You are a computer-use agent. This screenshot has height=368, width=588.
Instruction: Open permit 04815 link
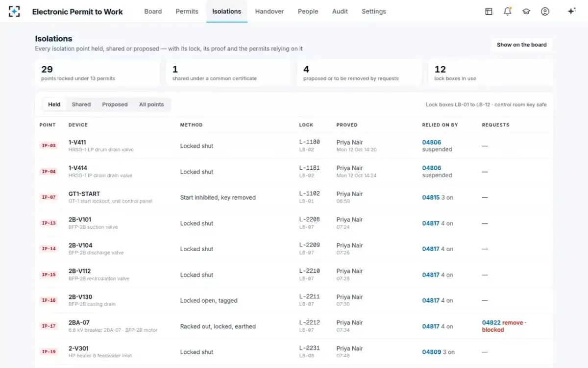tap(431, 197)
